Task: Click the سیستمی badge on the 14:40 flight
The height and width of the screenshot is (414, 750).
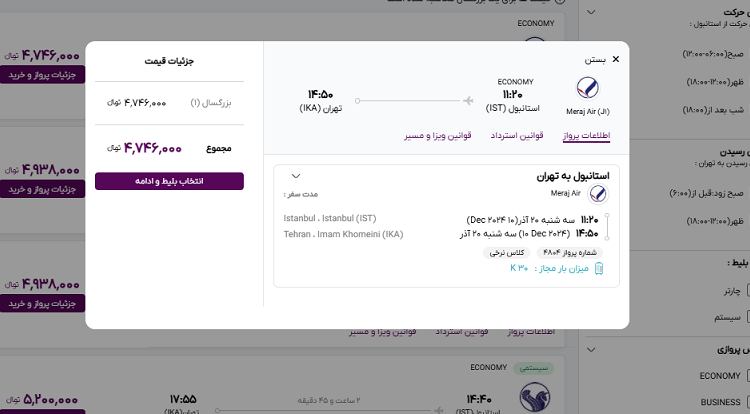Action: 534,368
